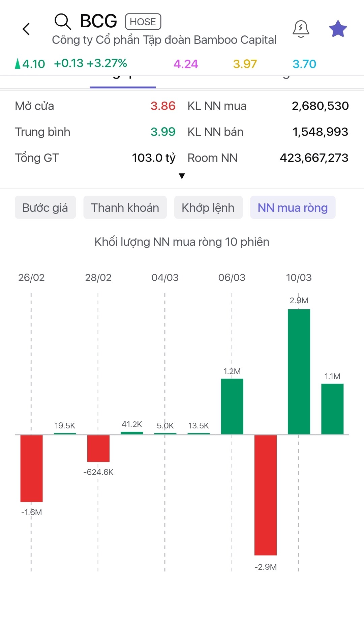Open stock search with magnifier icon
The width and height of the screenshot is (364, 618).
[63, 22]
